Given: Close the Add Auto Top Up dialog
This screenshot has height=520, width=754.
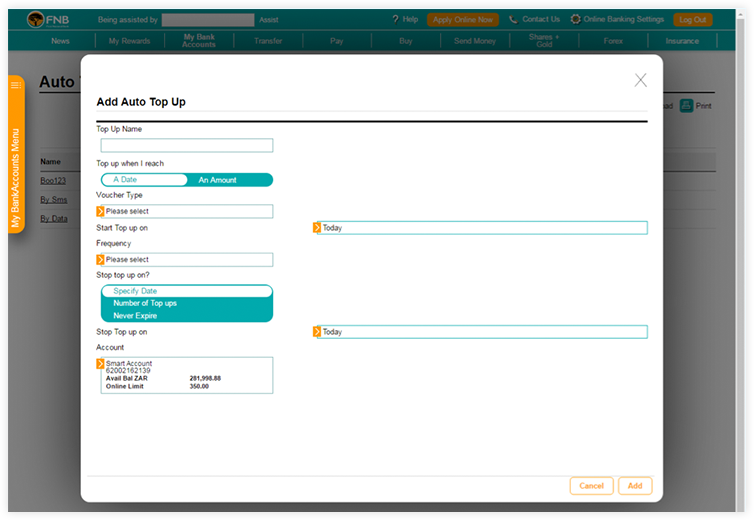Looking at the screenshot, I should point(641,80).
